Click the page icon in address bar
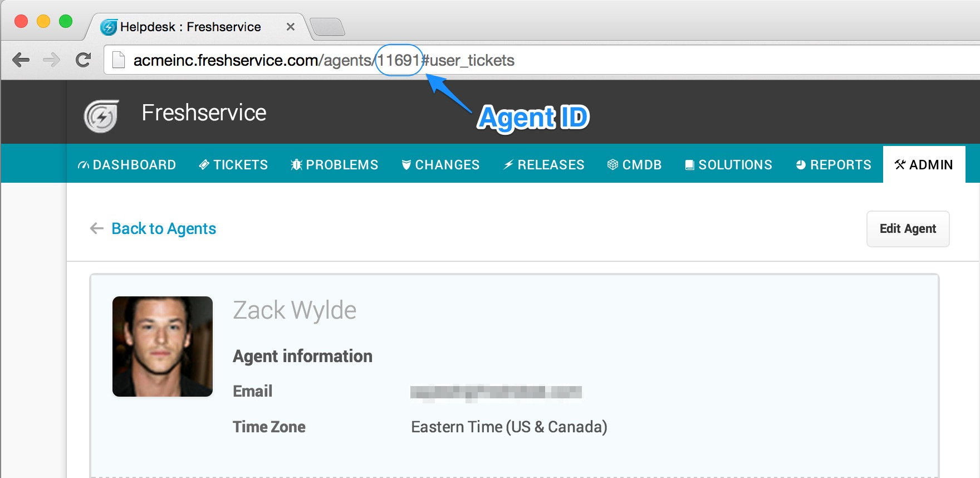 (118, 60)
